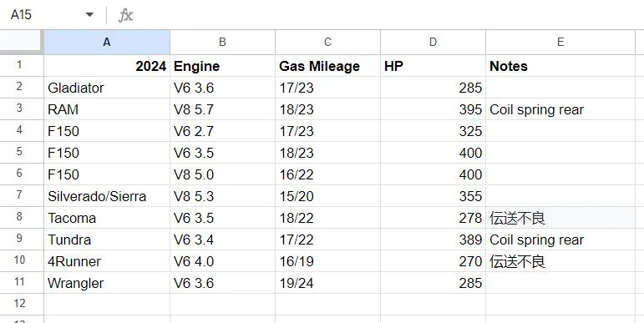The height and width of the screenshot is (323, 644).
Task: Click the cell containing 2024
Action: 107,66
